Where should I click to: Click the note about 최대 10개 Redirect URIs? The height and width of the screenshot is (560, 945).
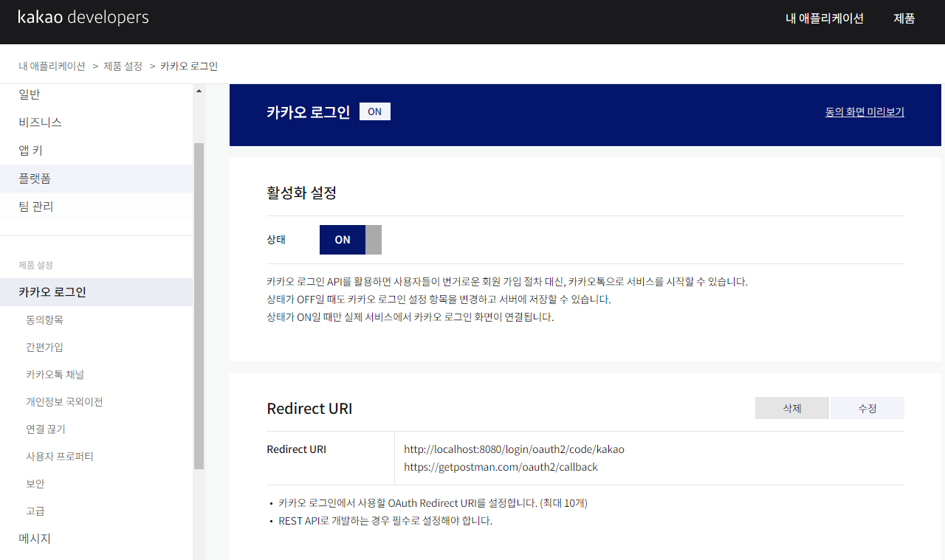(x=433, y=503)
